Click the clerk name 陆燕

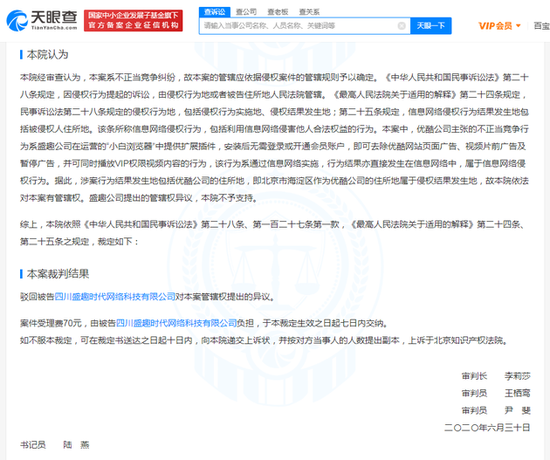76,445
